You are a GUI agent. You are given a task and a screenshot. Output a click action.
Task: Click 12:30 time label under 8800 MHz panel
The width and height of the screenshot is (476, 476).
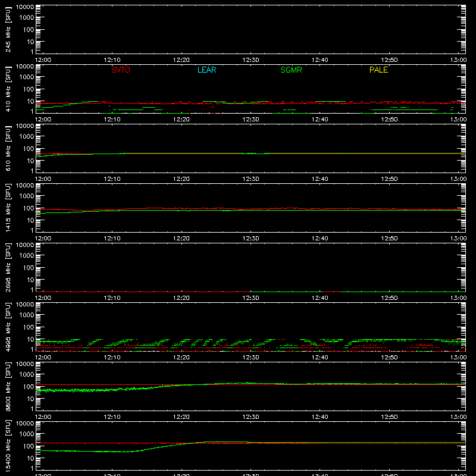250,417
